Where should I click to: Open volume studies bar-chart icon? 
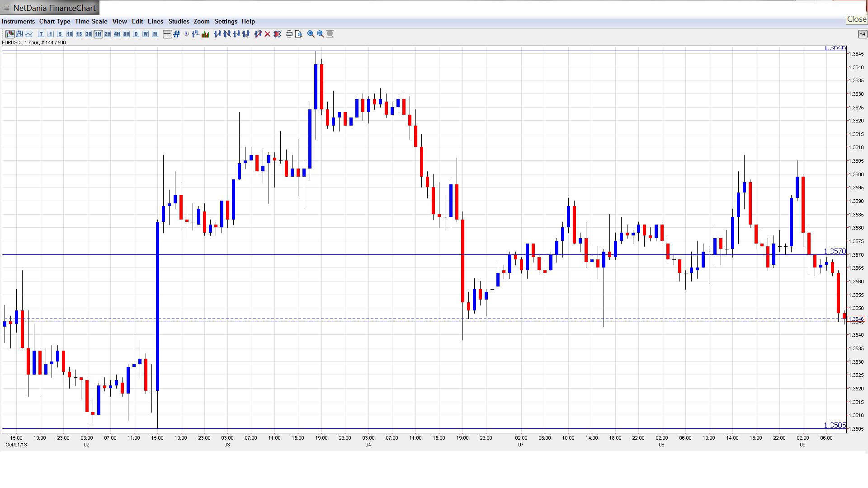point(205,34)
